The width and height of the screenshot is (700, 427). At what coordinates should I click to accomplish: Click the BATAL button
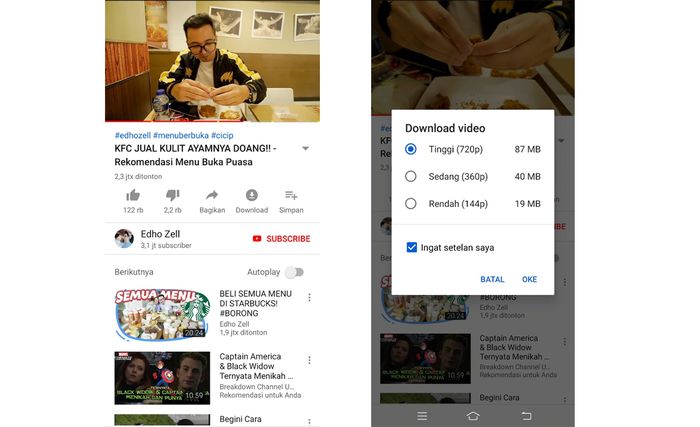(x=492, y=279)
